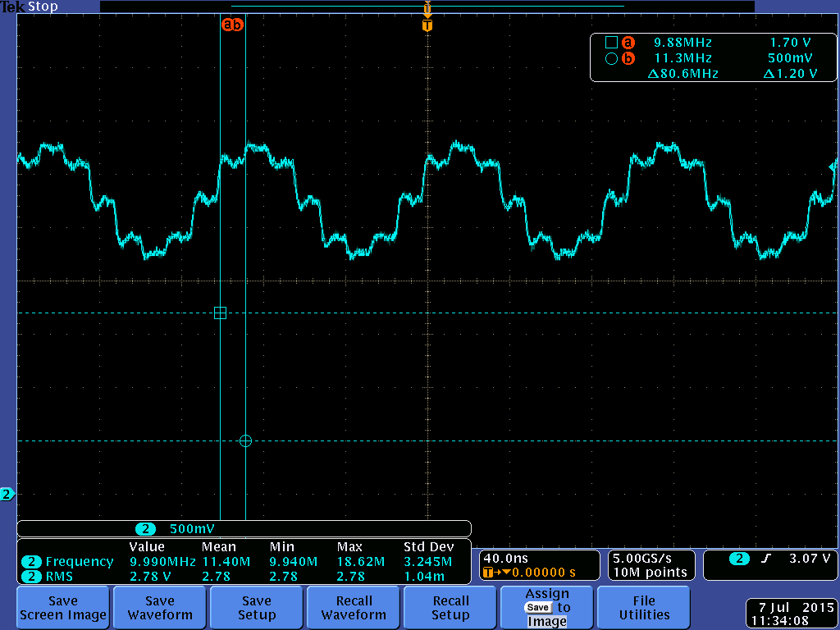Select the channel 2 ground reference marker
Image resolution: width=840 pixels, height=630 pixels.
click(x=7, y=494)
